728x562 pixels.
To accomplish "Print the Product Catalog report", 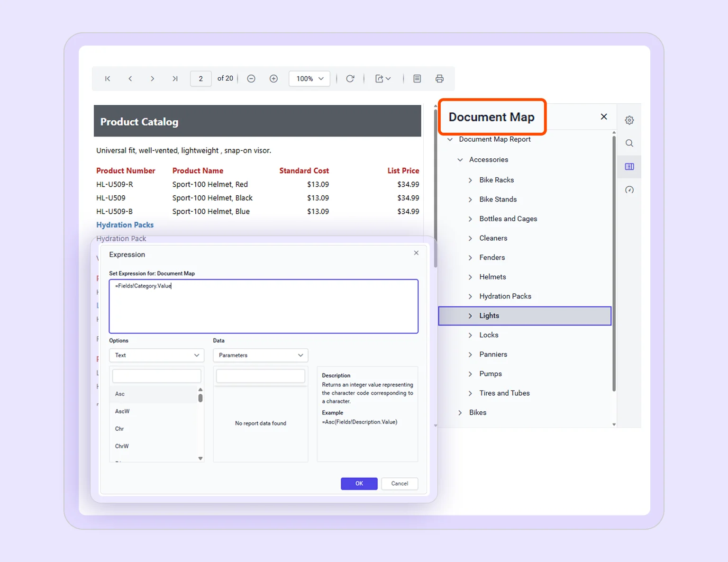I will (439, 78).
